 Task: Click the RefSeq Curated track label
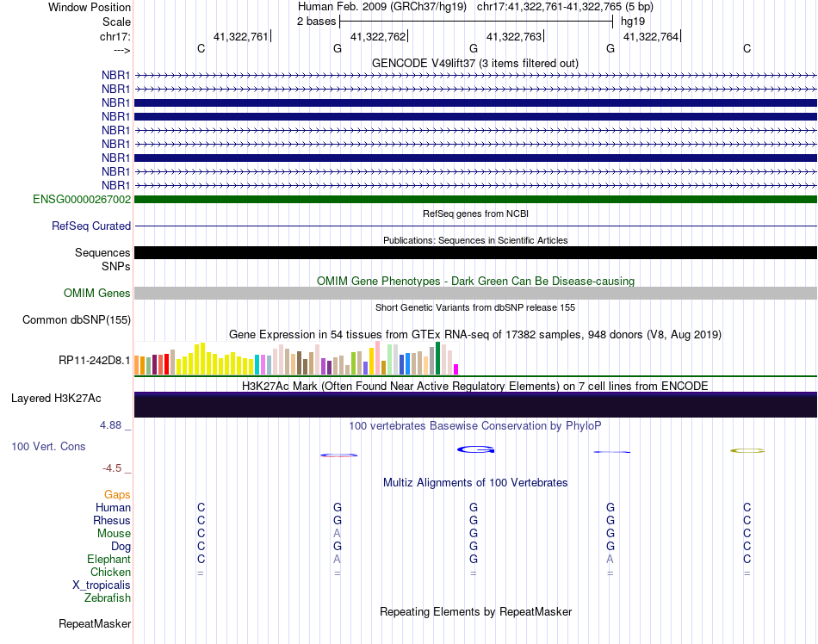[x=91, y=226]
